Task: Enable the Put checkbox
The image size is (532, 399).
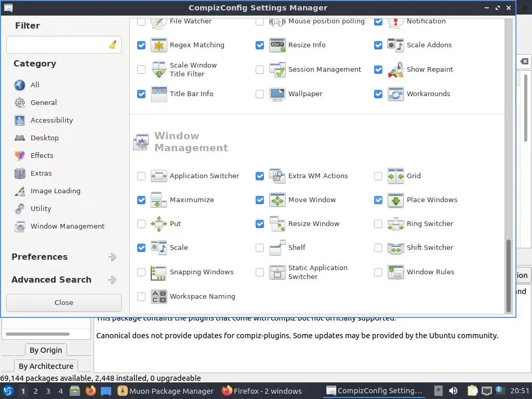Action: point(141,224)
